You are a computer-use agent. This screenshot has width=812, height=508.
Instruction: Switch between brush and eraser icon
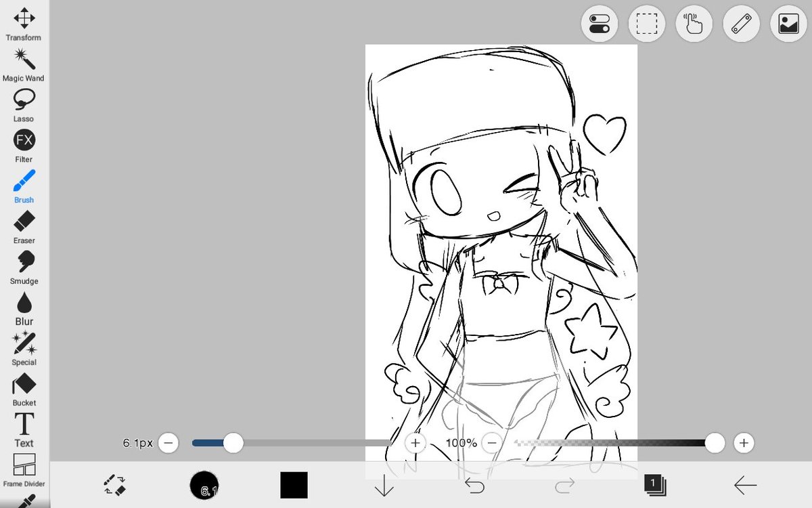pos(114,485)
